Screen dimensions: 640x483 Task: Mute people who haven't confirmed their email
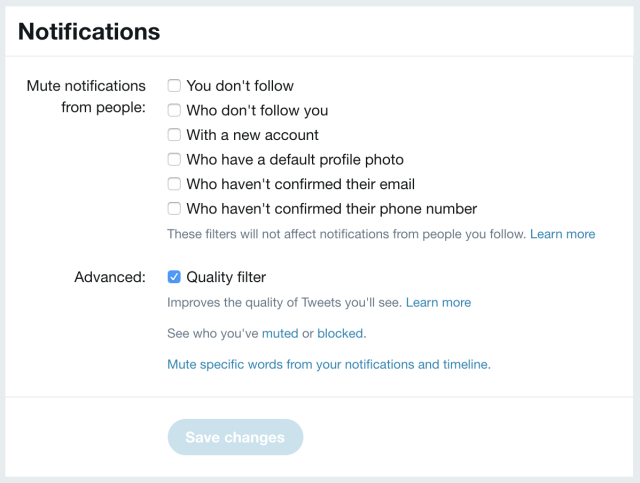click(174, 184)
